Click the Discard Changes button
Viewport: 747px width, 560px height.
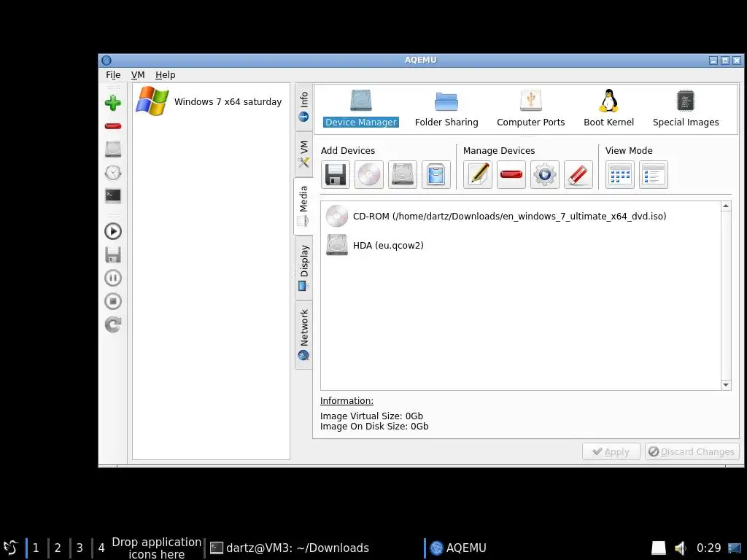tap(692, 451)
